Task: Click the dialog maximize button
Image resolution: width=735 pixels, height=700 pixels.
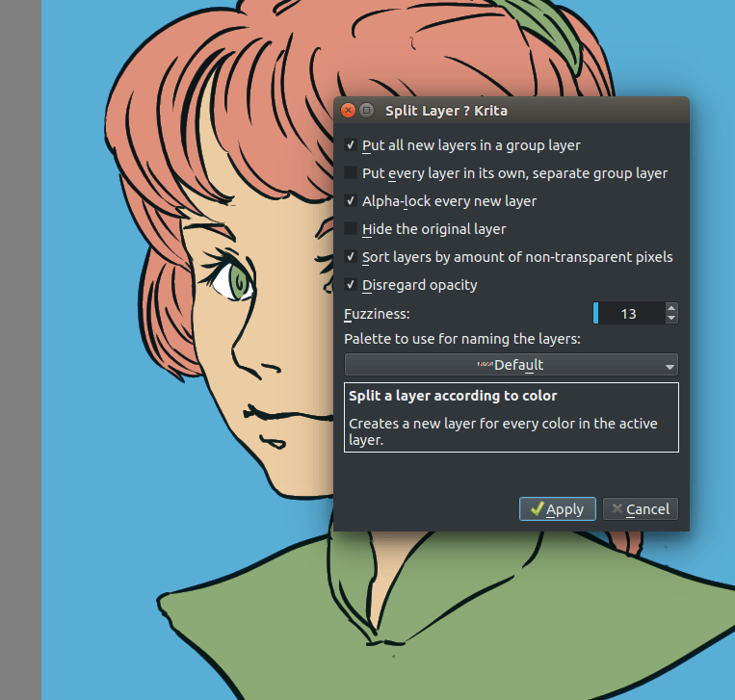Action: coord(367,111)
